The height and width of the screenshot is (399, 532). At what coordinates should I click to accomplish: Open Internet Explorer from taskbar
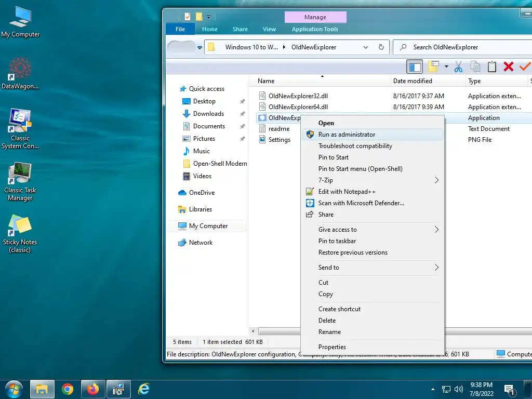[x=144, y=389]
